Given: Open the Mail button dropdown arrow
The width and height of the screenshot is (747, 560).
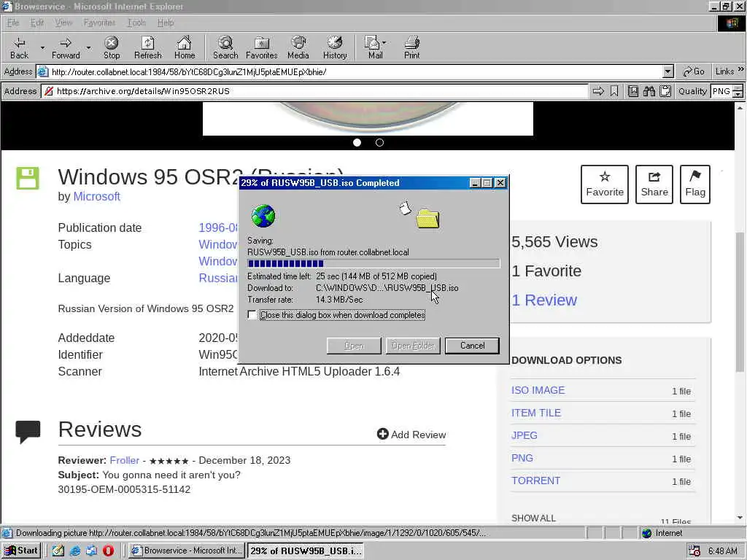Looking at the screenshot, I should [384, 43].
